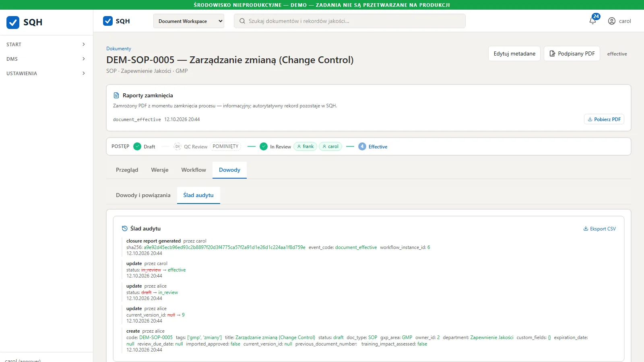The width and height of the screenshot is (644, 362).
Task: Click the frank reviewer chip
Action: [x=305, y=146]
